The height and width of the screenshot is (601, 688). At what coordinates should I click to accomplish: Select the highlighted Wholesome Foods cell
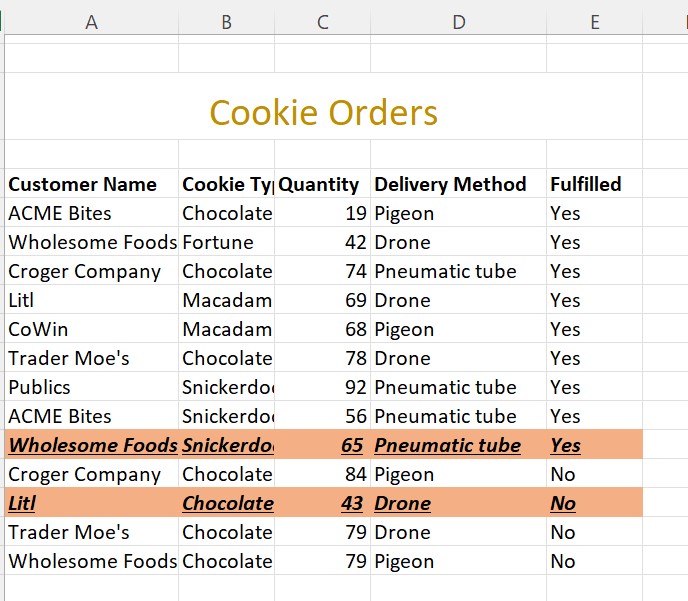coord(92,445)
